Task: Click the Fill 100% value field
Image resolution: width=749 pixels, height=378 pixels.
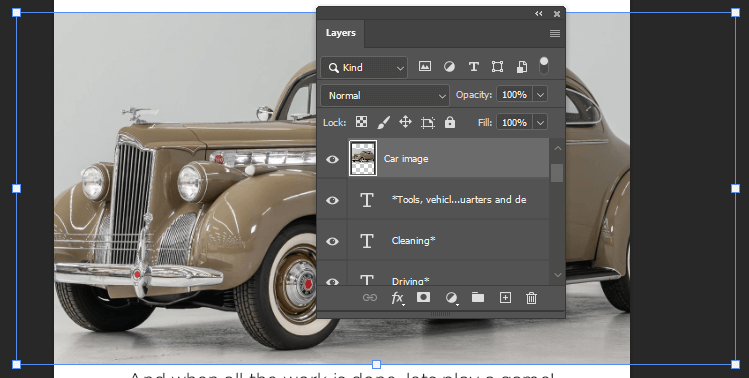Action: (x=514, y=123)
